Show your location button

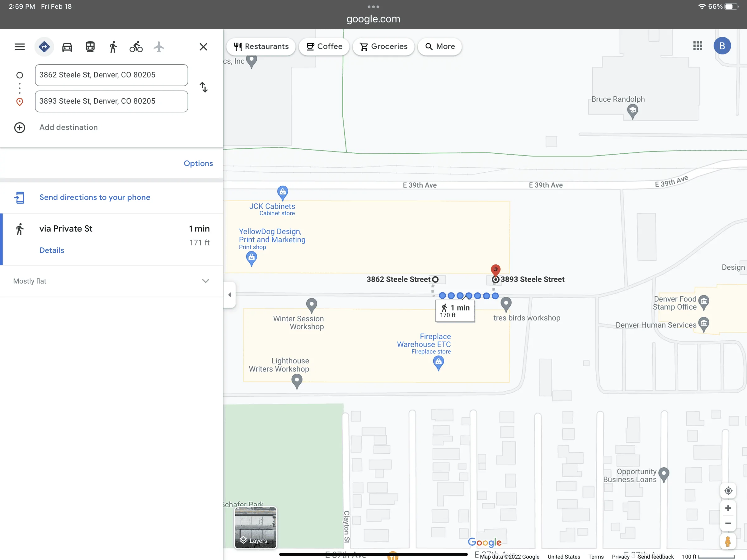(x=728, y=491)
